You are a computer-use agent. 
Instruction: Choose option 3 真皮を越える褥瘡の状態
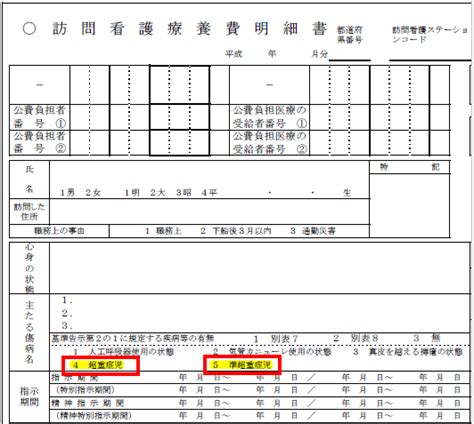[x=408, y=352]
